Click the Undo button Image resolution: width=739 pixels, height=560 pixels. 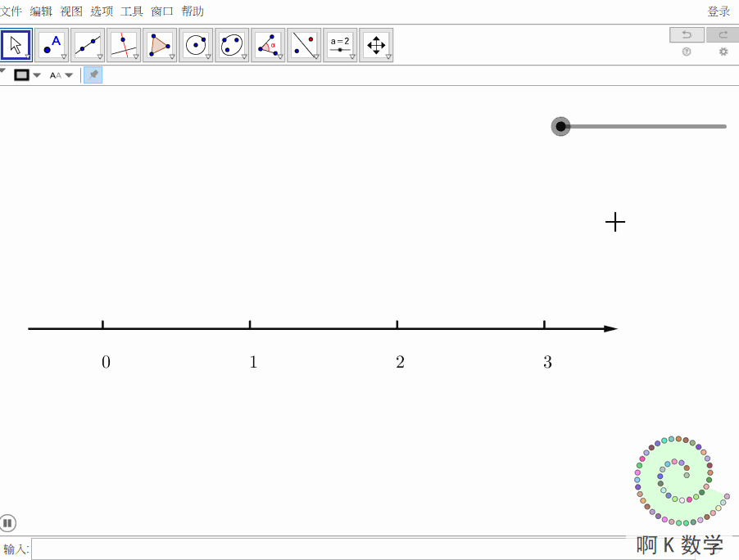pyautogui.click(x=687, y=35)
